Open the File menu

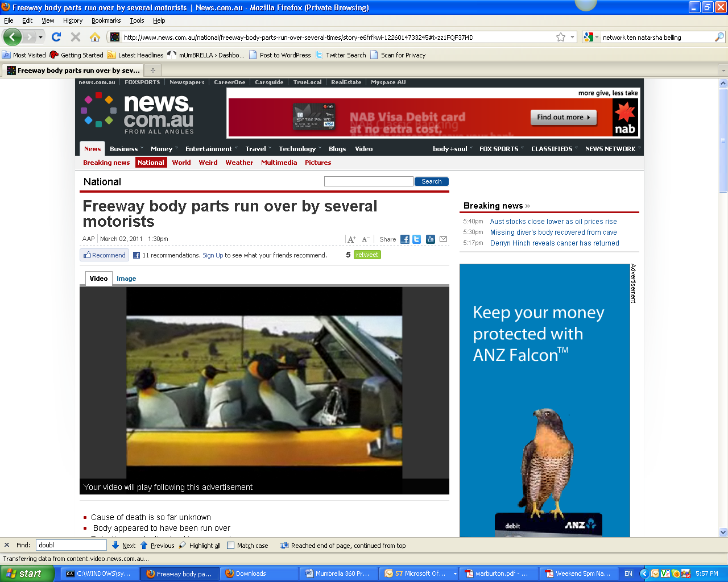coord(9,20)
